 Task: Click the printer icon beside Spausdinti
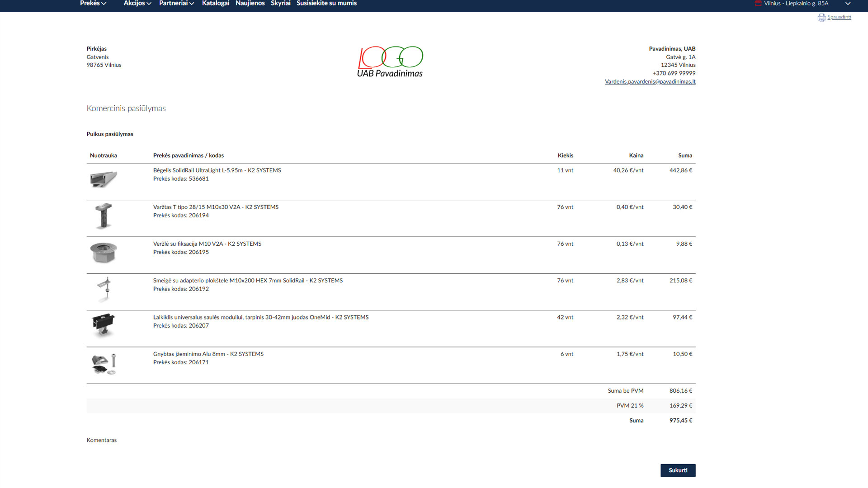[821, 18]
